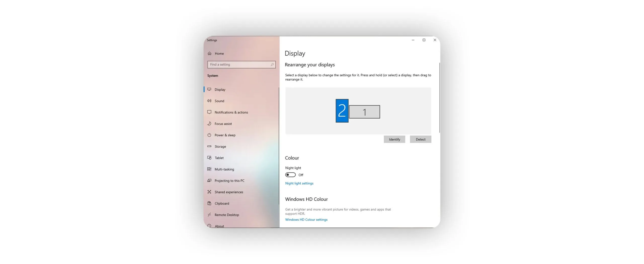Open Night light settings link
Screen dimensions: 644x264
pyautogui.click(x=299, y=183)
